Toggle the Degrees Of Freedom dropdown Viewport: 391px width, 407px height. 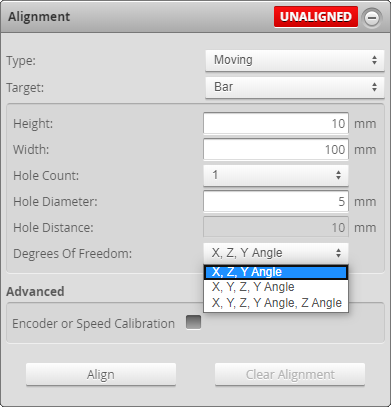(276, 253)
